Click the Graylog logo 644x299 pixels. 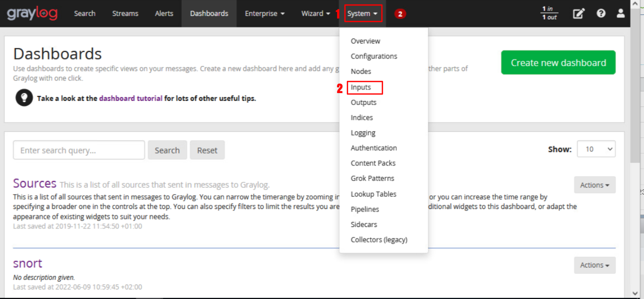pyautogui.click(x=32, y=13)
